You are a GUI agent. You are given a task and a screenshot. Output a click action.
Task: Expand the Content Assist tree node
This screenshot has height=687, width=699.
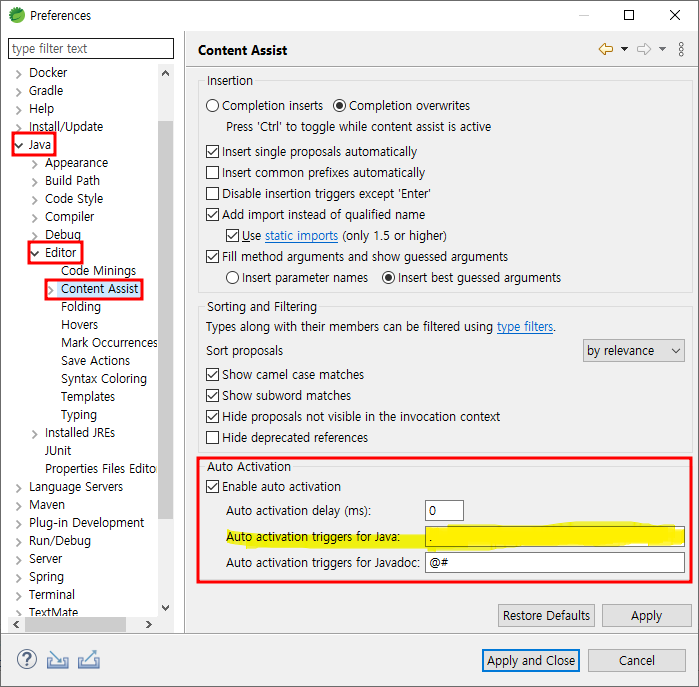(51, 290)
